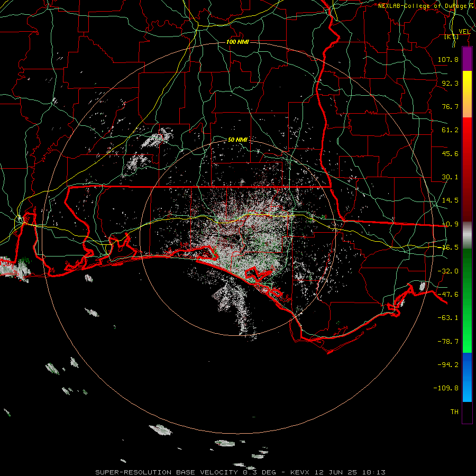This screenshot has width=476, height=476.
Task: Click the -63.1 velocity scale value
Action: click(448, 318)
